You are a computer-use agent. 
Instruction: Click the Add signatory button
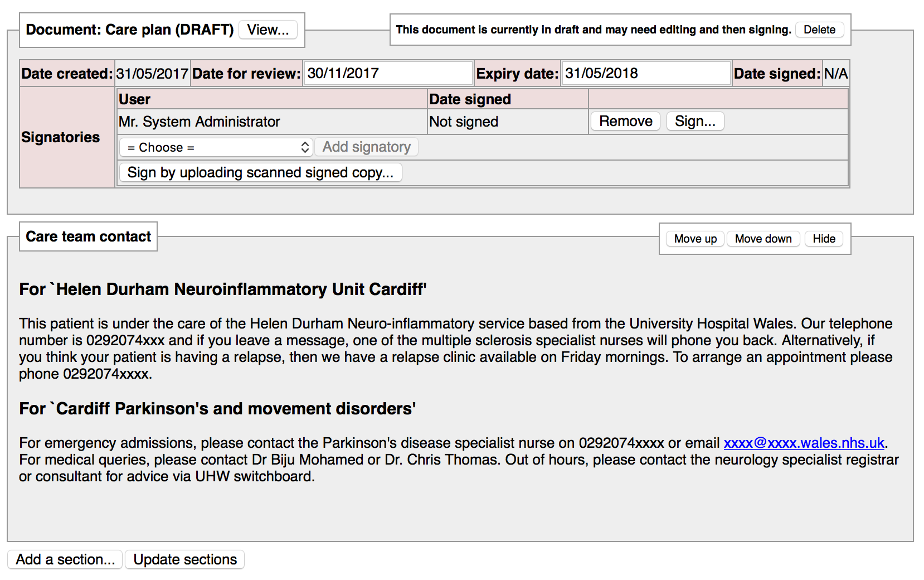(366, 147)
